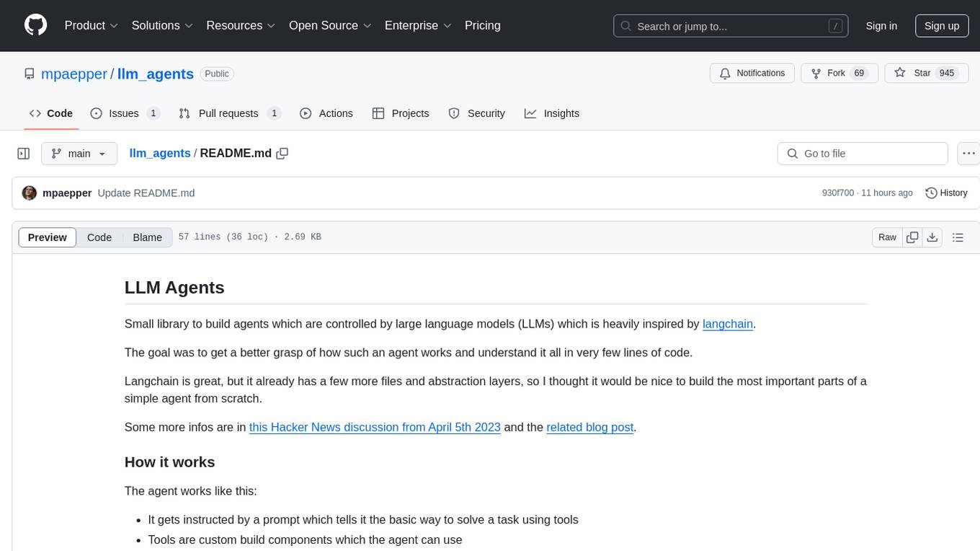Expand the file tree side panel
The height and width of the screenshot is (551, 980).
tap(24, 154)
